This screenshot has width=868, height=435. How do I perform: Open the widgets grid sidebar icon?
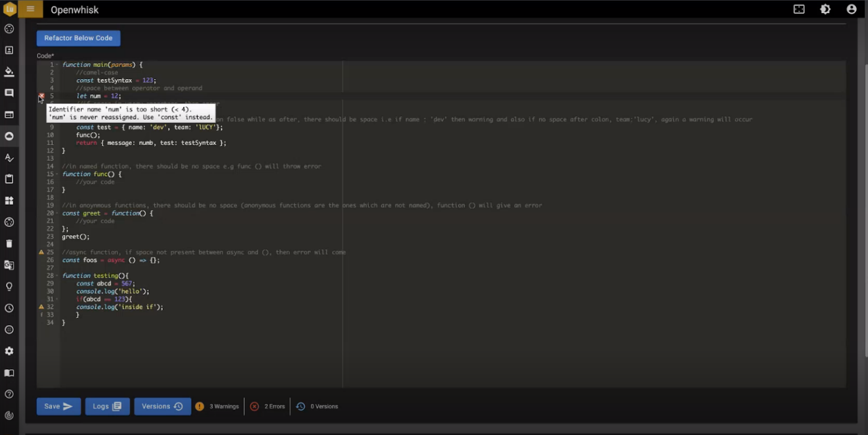[x=9, y=201]
